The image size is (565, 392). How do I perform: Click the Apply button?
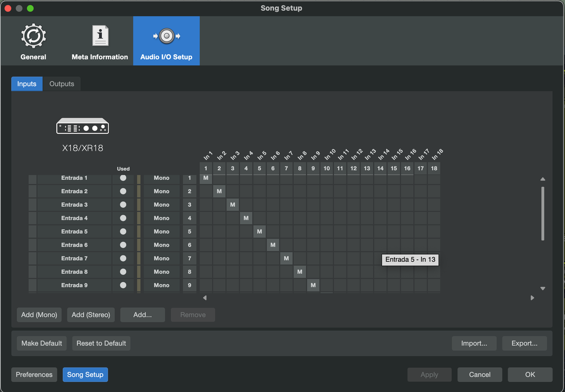click(x=429, y=375)
